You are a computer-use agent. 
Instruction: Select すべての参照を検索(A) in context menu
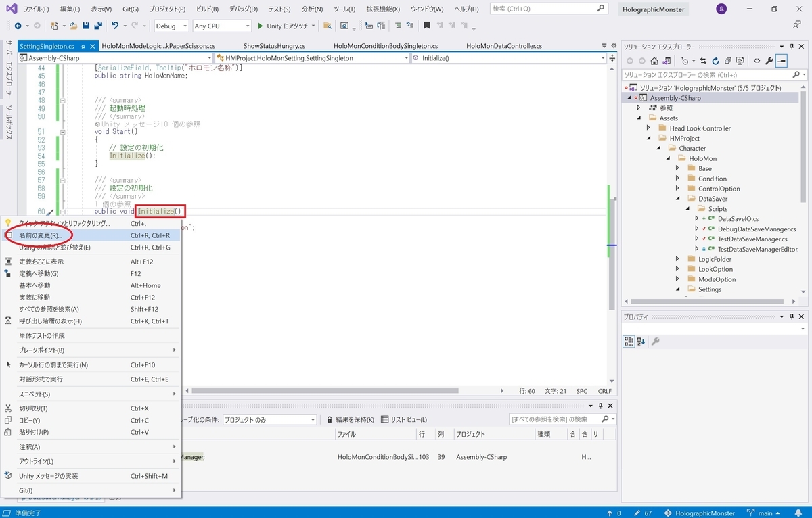91,309
